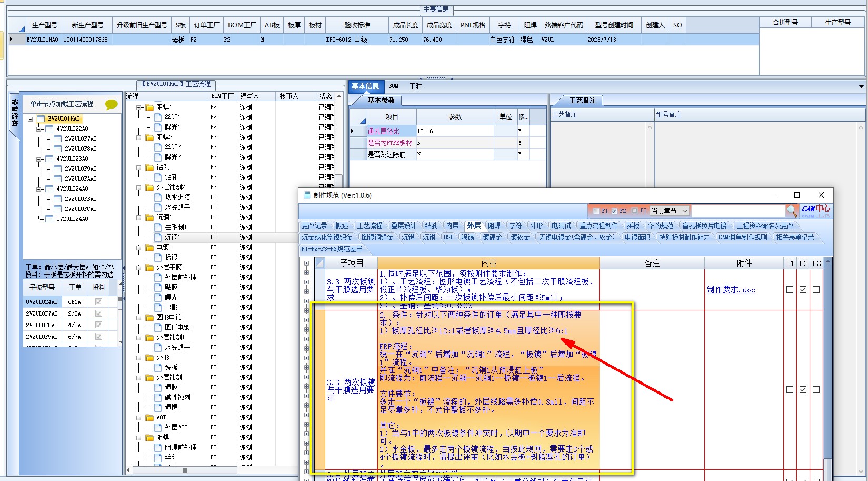Toggle 投料 checkbox for 0V2UL024A0
Screen dimensions: 868x481
coord(98,302)
